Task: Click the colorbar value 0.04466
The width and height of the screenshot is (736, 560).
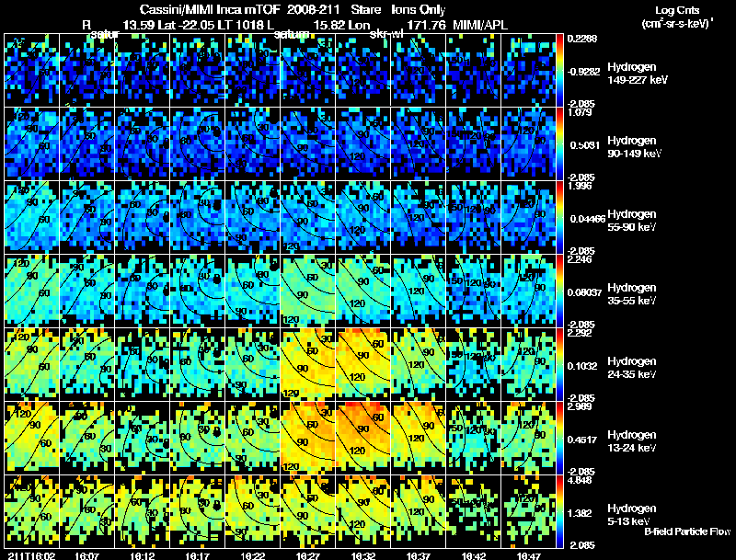Action: (x=587, y=219)
